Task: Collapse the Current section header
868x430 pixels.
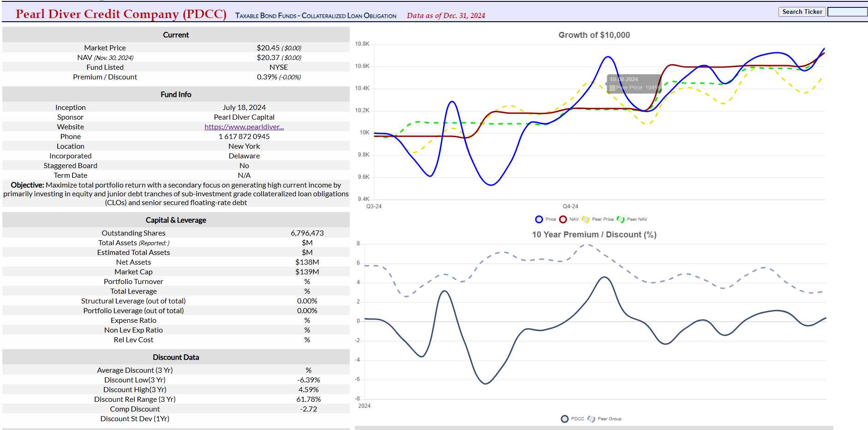Action: tap(176, 35)
